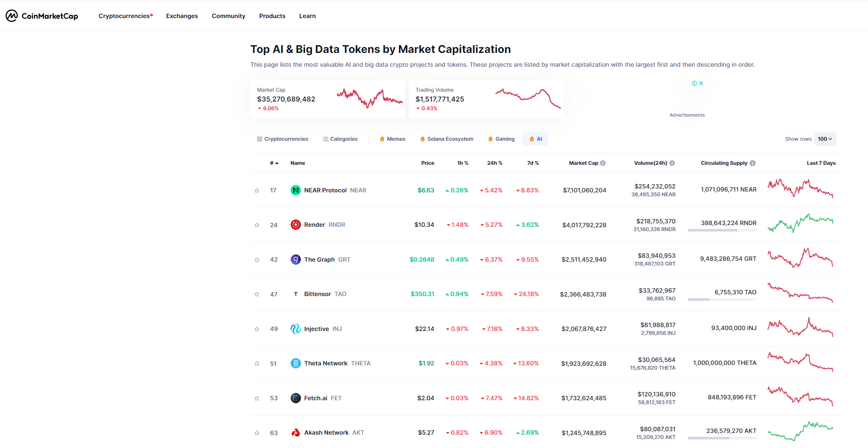Viewport: 868px width, 448px height.
Task: Toggle watchlist star for Akash Network
Action: 257,433
